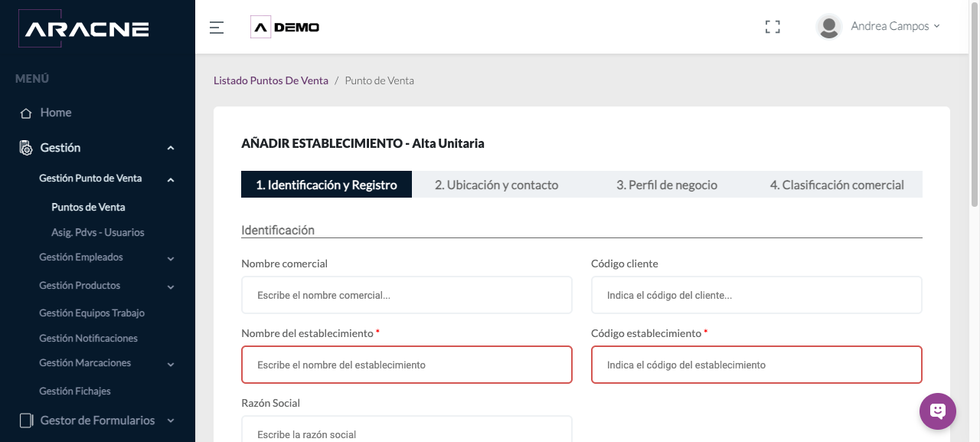This screenshot has width=980, height=442.
Task: Click Punto de Venta breadcrumb text
Action: click(380, 80)
